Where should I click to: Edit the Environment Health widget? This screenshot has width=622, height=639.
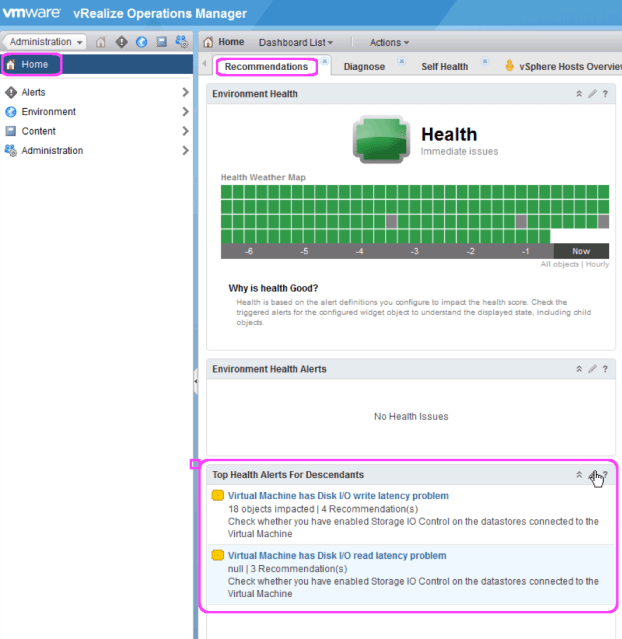point(591,94)
